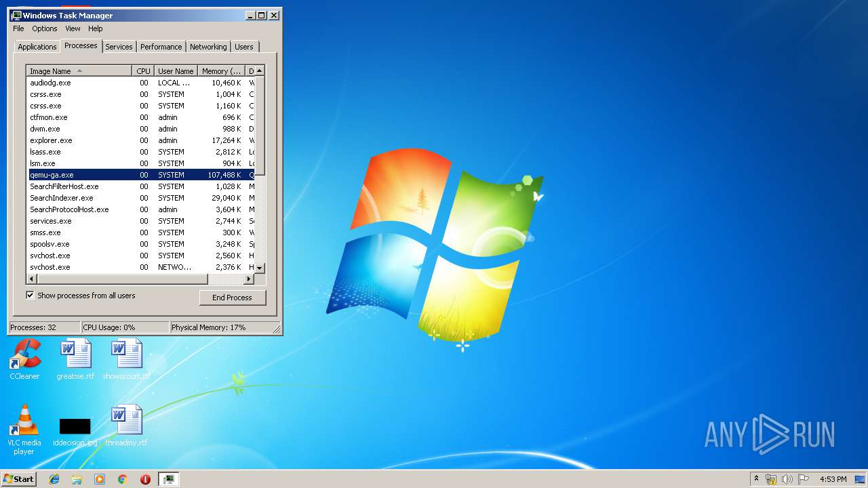This screenshot has height=488, width=868.
Task: Open the File menu
Action: (18, 28)
